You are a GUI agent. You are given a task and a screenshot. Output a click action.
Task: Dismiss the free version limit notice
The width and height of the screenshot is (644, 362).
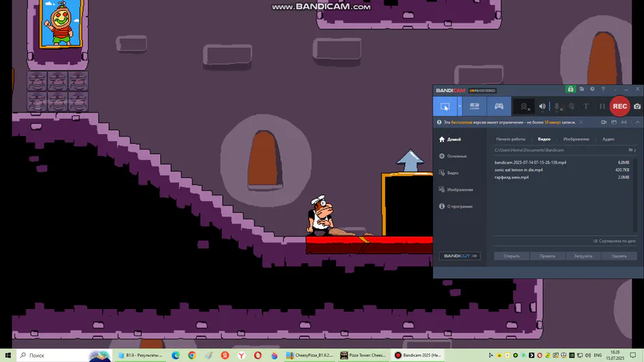(x=581, y=122)
